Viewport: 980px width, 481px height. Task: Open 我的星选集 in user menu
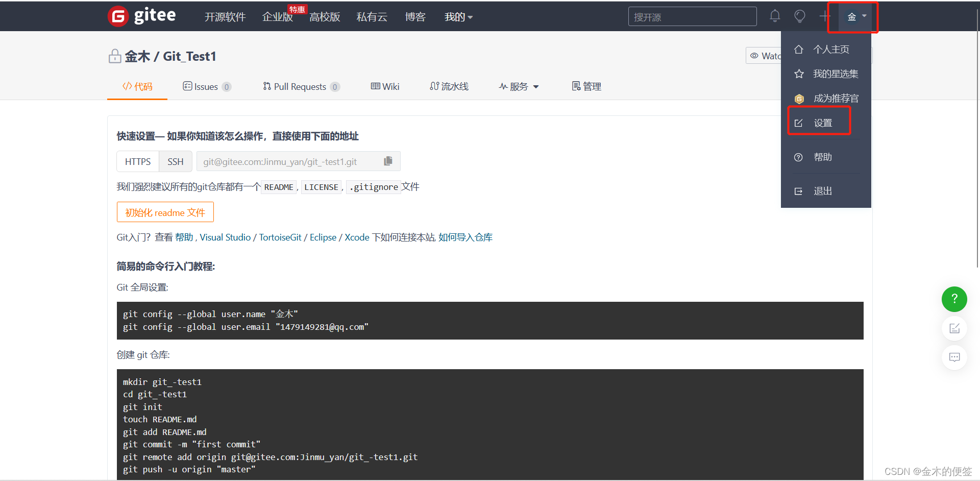(x=826, y=74)
